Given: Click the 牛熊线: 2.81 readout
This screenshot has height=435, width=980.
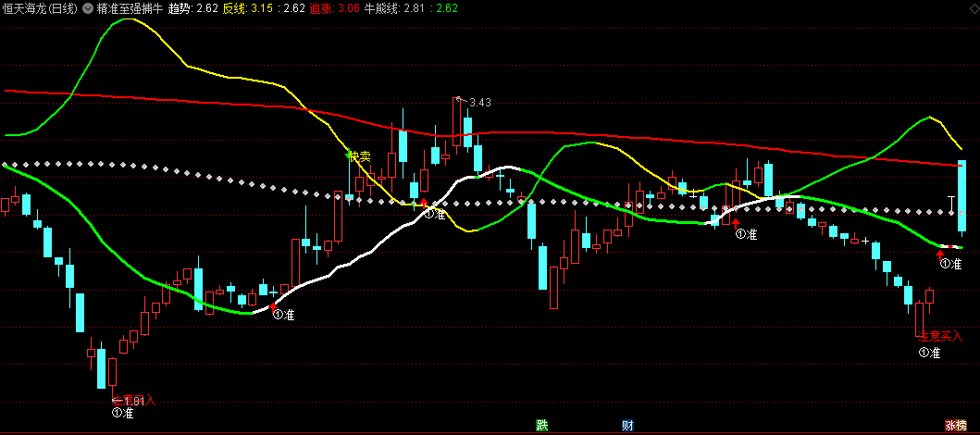Looking at the screenshot, I should [x=395, y=8].
